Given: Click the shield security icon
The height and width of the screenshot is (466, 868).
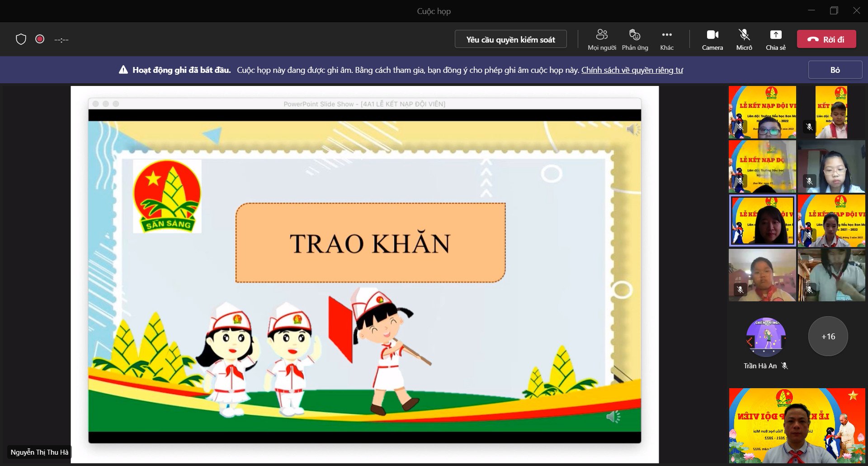Looking at the screenshot, I should [x=21, y=39].
